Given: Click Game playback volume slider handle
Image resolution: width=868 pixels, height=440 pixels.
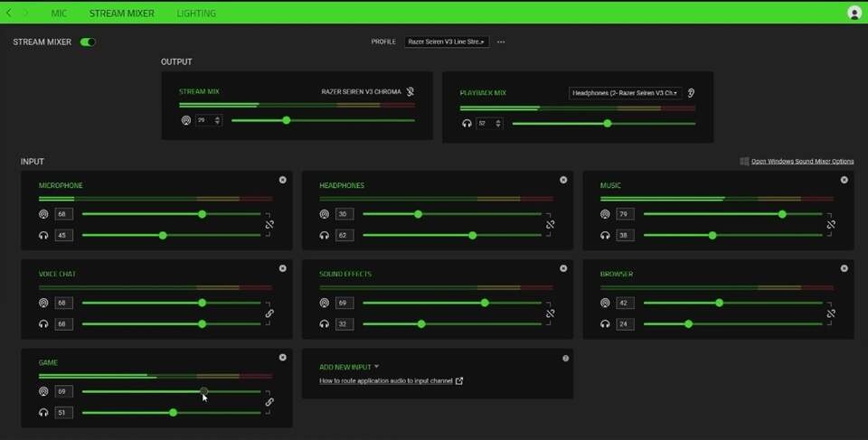Looking at the screenshot, I should [174, 412].
